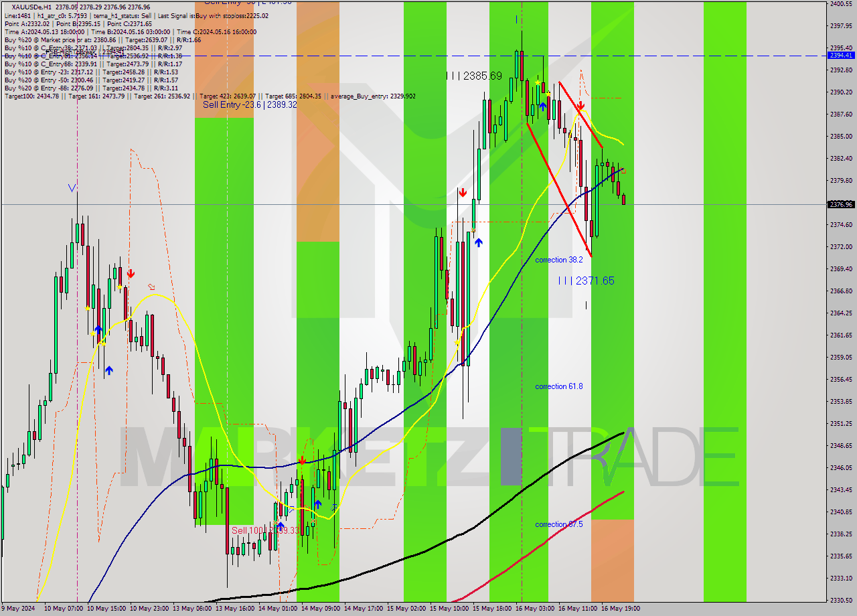Select the 'III 2385.69' wave label
Image resolution: width=857 pixels, height=616 pixels.
474,76
